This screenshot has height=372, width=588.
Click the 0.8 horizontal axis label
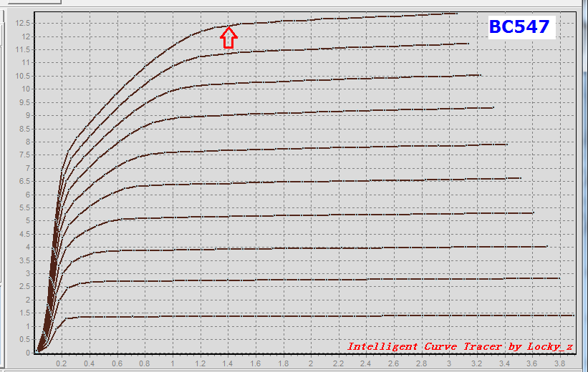coord(145,363)
